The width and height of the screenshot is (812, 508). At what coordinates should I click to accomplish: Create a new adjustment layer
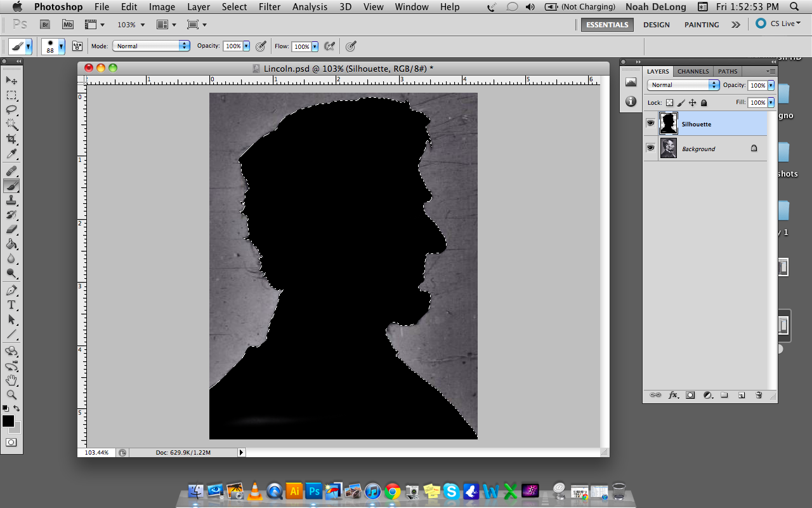(x=707, y=395)
